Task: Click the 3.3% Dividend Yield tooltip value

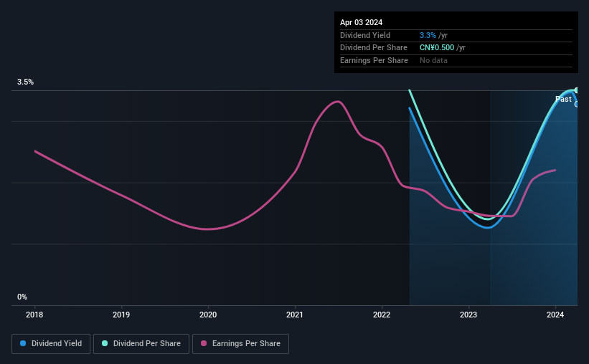Action: [428, 35]
